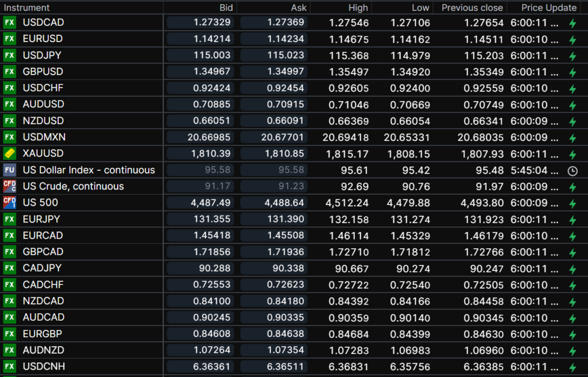Click the gold bar icon for XAUUSD

coord(9,153)
